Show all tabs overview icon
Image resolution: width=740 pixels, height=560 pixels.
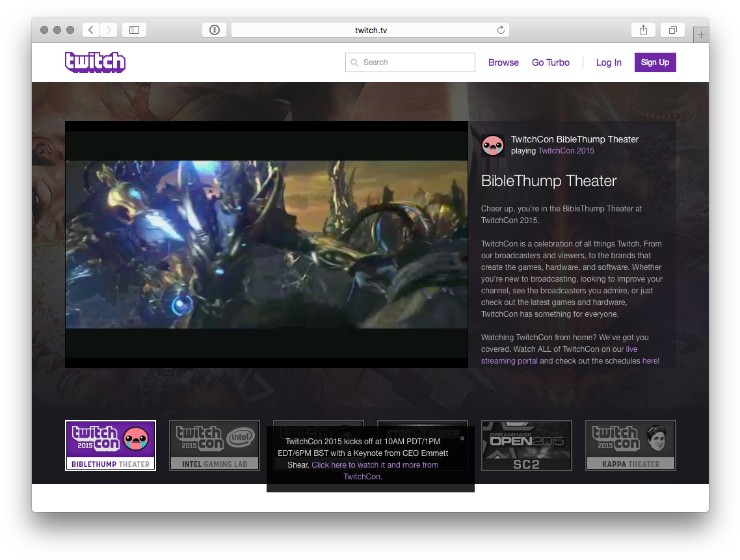672,30
